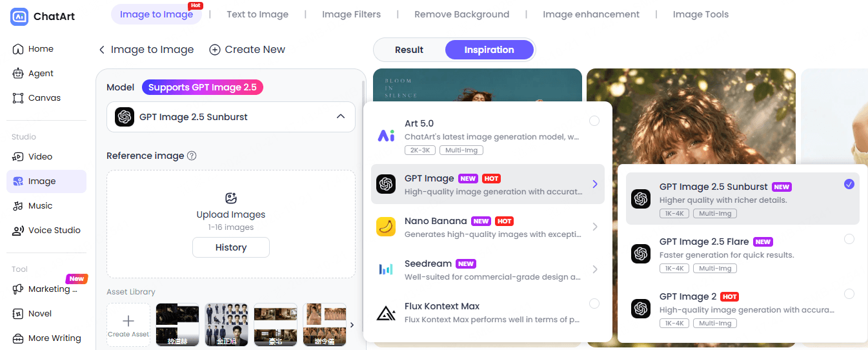Click the Create New plus icon

click(x=215, y=50)
